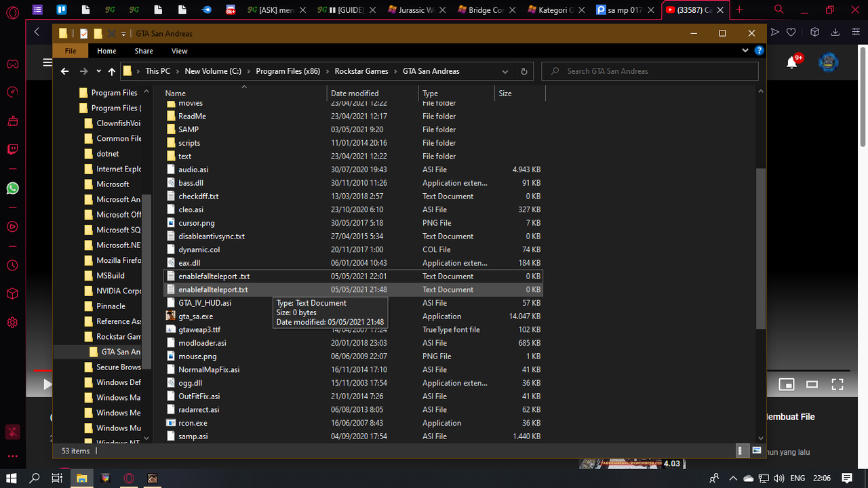Image resolution: width=868 pixels, height=488 pixels.
Task: Open browser history clock icon in sidebar
Action: (12, 265)
